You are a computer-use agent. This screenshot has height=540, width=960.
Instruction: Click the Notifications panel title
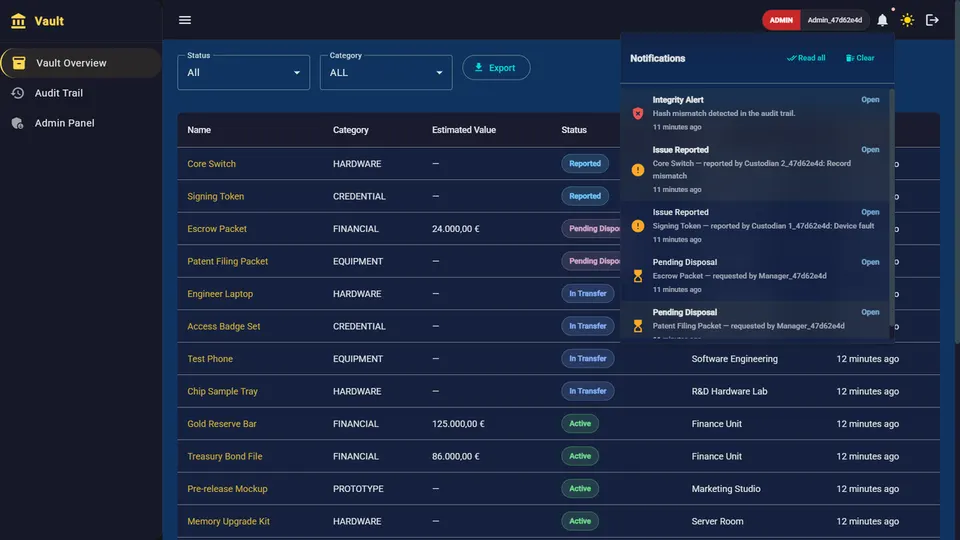[x=658, y=58]
